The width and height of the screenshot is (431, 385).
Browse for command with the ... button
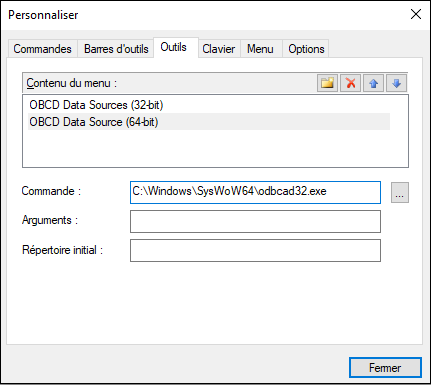400,192
